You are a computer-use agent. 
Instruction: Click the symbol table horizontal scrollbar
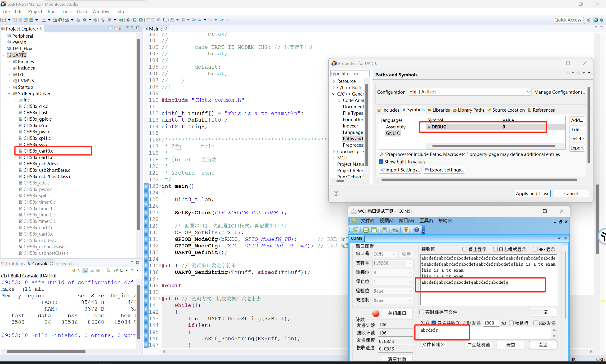(x=494, y=146)
